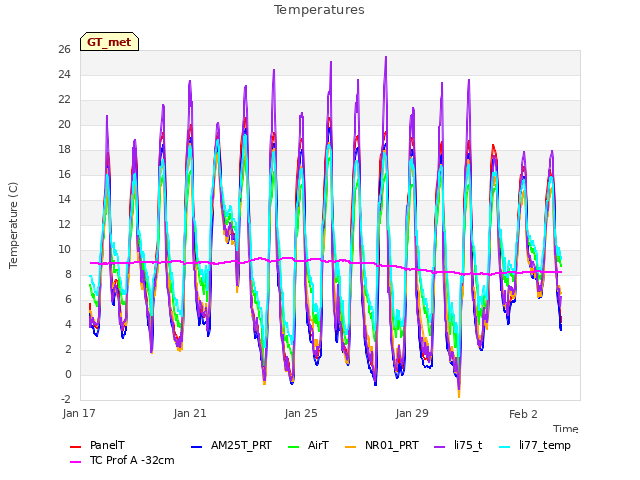
Task: Toggle the li77_temp legend entry
Action: pos(535,445)
